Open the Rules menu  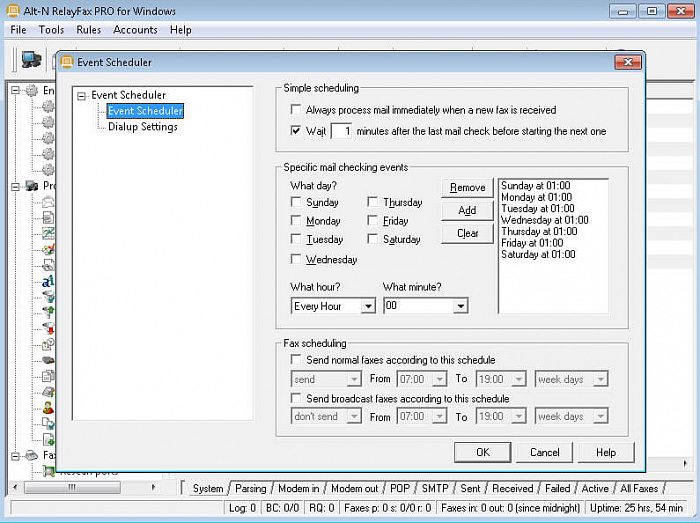[88, 30]
